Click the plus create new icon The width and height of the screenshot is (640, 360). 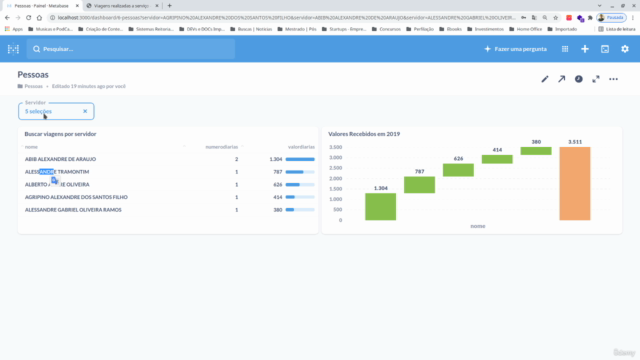[585, 49]
